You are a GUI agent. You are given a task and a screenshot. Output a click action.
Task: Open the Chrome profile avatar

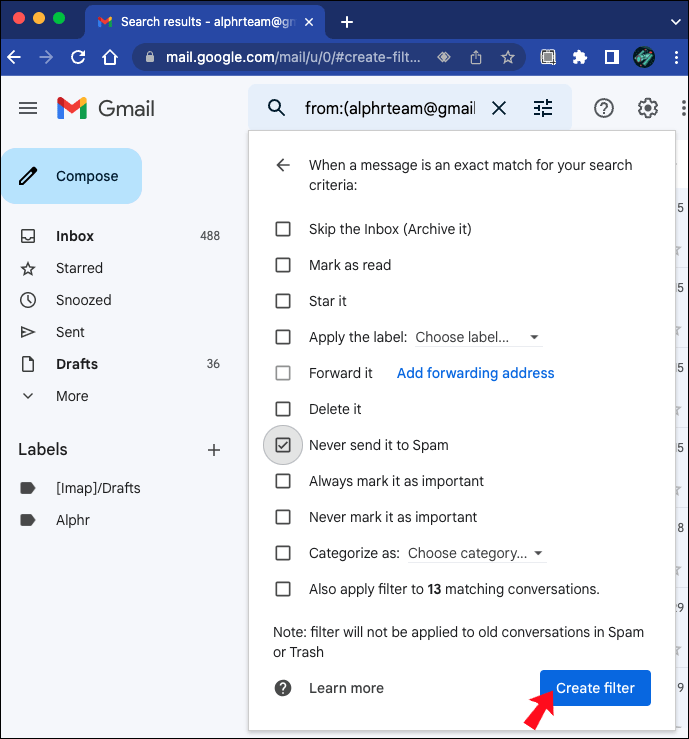click(644, 57)
